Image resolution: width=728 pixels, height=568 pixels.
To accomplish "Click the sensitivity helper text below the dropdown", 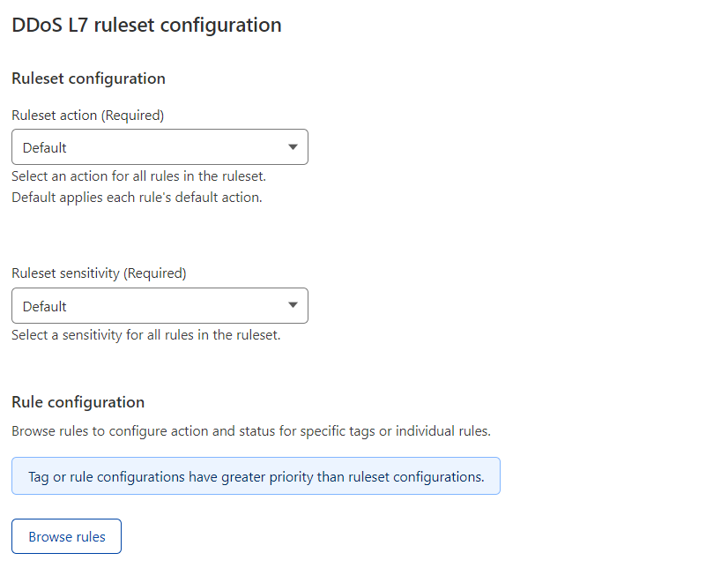I will pos(145,334).
